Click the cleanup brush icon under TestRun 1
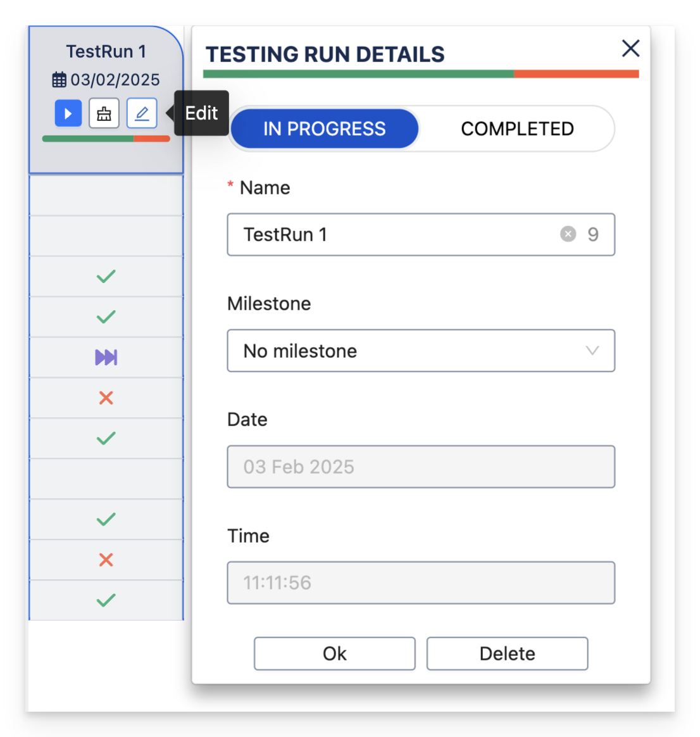 (x=104, y=114)
